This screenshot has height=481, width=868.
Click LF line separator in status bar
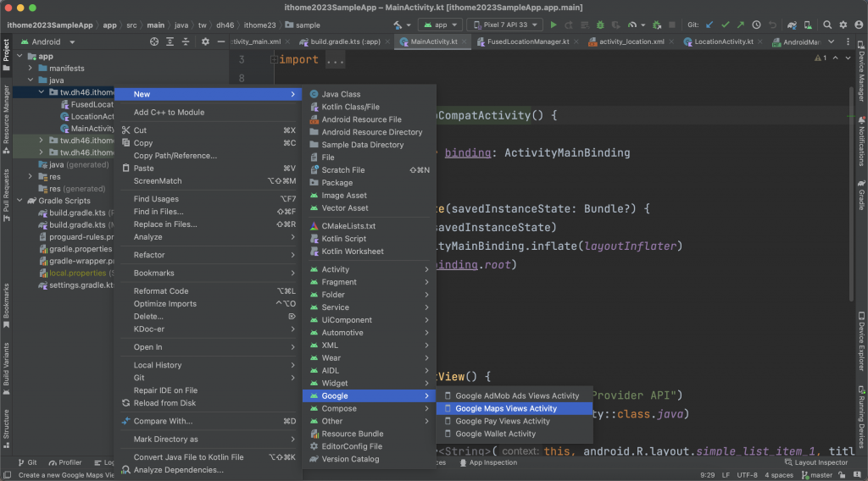point(726,475)
